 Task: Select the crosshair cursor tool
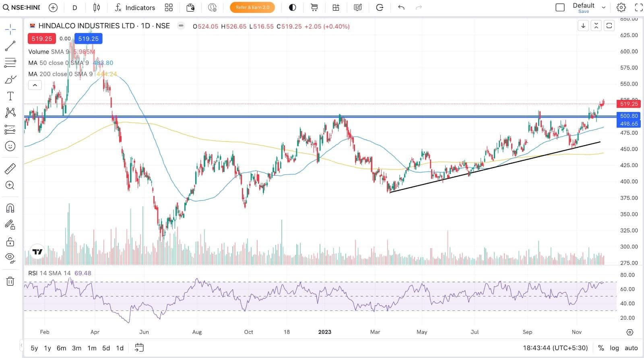click(x=10, y=29)
